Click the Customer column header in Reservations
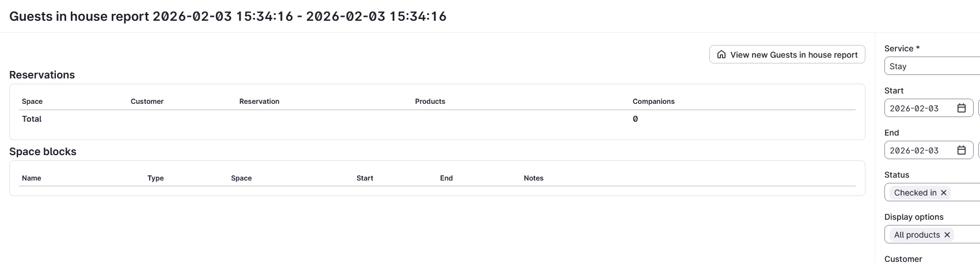 tap(147, 102)
